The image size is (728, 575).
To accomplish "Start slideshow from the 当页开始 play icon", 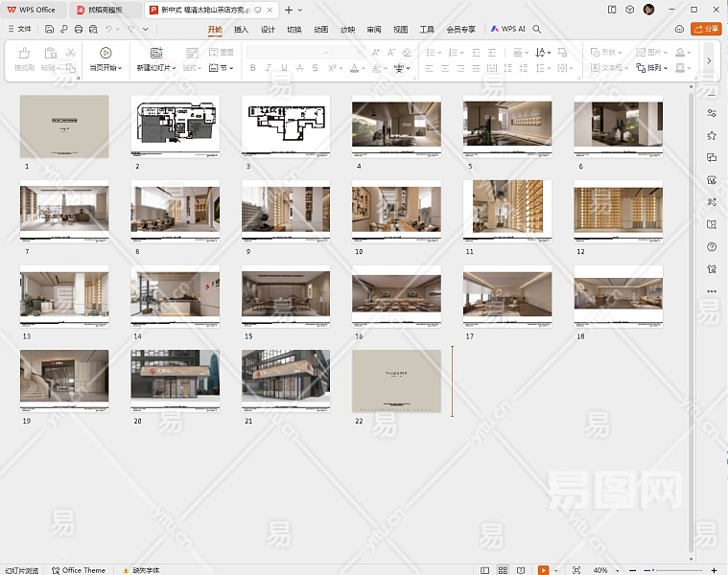I will pyautogui.click(x=106, y=53).
